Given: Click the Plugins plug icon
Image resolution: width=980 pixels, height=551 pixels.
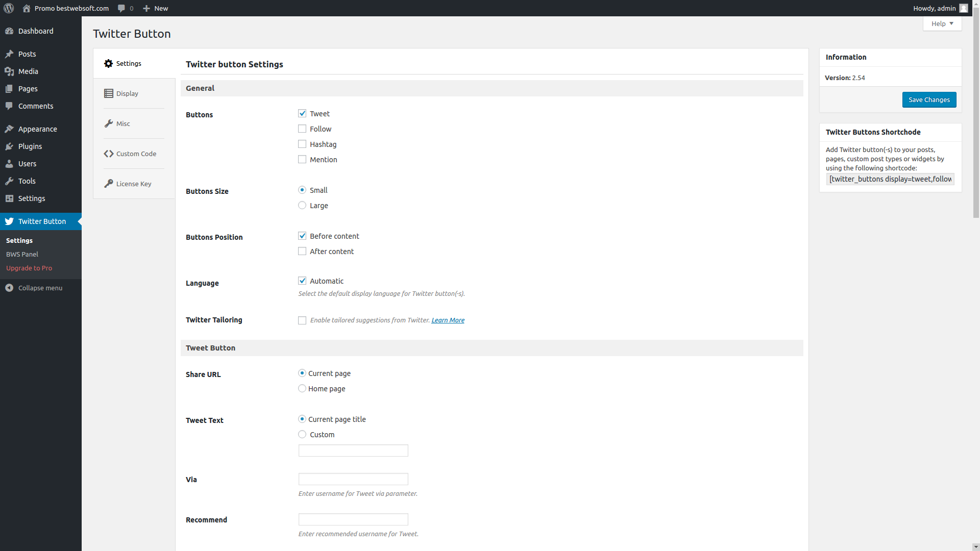Looking at the screenshot, I should point(9,146).
